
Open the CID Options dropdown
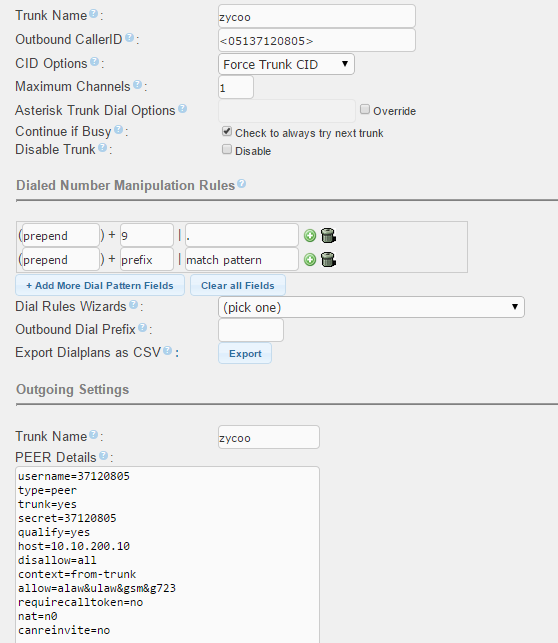point(286,64)
